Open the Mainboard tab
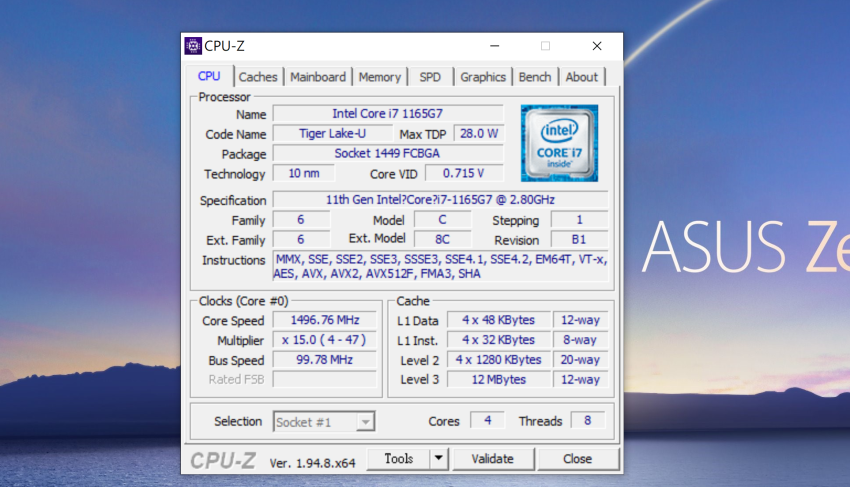The width and height of the screenshot is (850, 487). [318, 77]
